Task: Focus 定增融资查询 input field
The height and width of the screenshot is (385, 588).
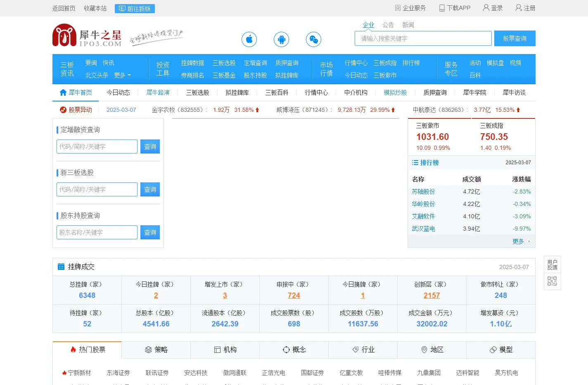Action: click(97, 146)
